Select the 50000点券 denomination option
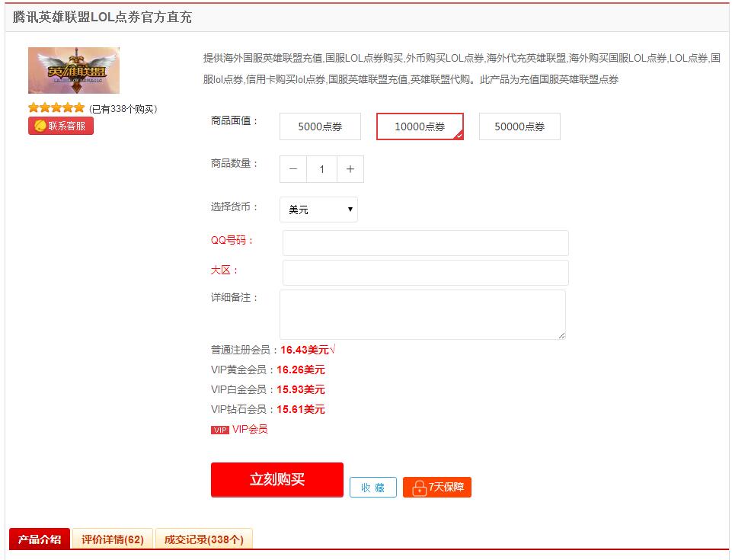Screen dimensions: 732x560 click(519, 126)
